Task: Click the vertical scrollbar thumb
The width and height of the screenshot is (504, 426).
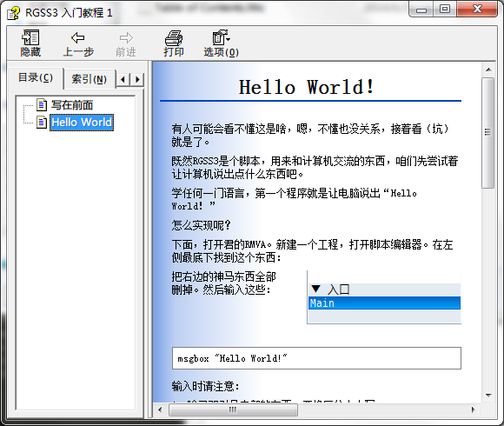Action: (488, 133)
